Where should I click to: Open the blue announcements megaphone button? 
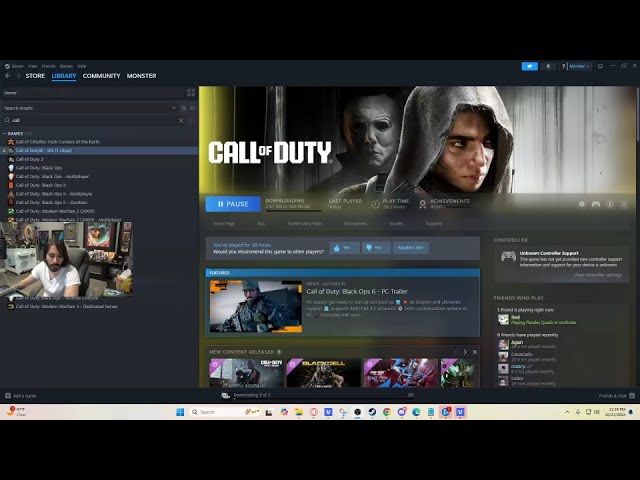[529, 66]
